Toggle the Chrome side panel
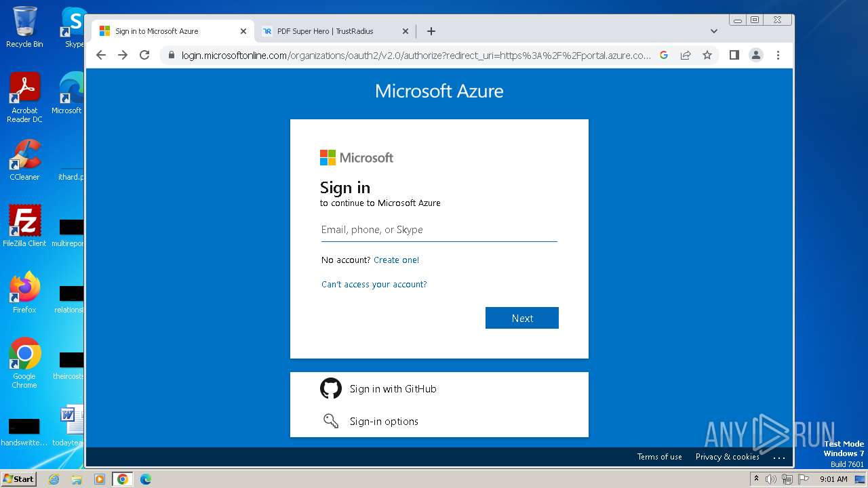 coord(734,55)
